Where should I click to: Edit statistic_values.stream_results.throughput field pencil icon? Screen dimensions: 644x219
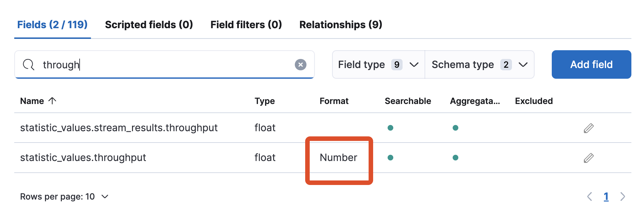(x=589, y=128)
